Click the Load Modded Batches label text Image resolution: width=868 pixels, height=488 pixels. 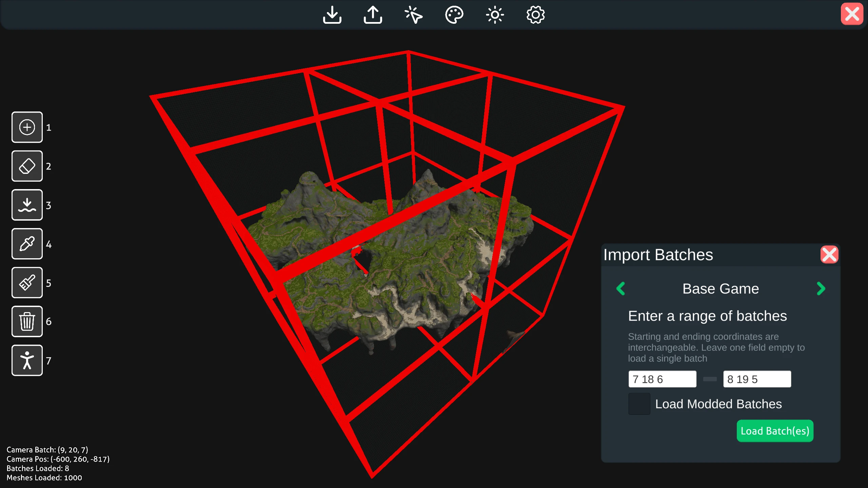[x=718, y=404]
